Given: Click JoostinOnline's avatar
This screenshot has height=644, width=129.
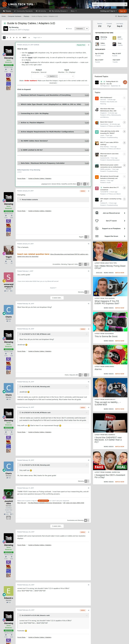Looking at the screenshot, I should (x=8, y=494).
